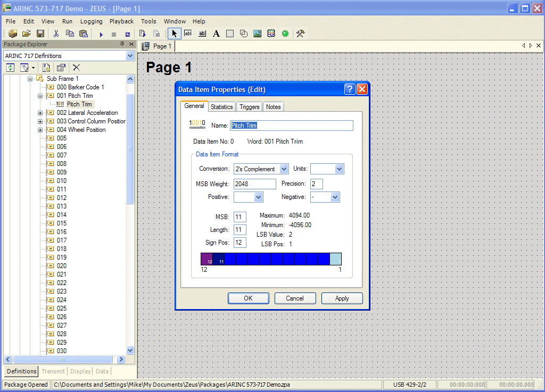This screenshot has width=545, height=392.
Task: Select the first 'abl' text box tool
Action: [x=188, y=34]
